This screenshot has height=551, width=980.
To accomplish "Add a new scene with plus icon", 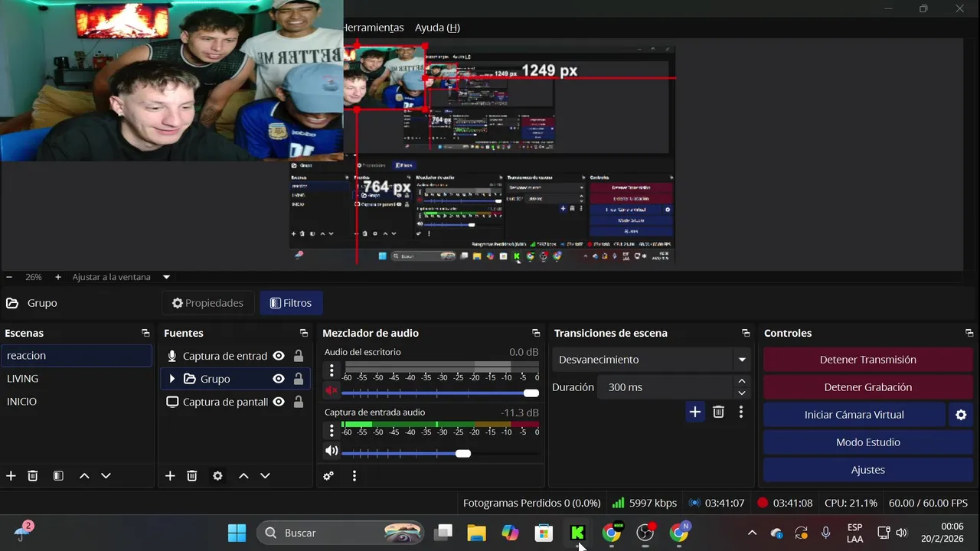I will click(x=11, y=476).
